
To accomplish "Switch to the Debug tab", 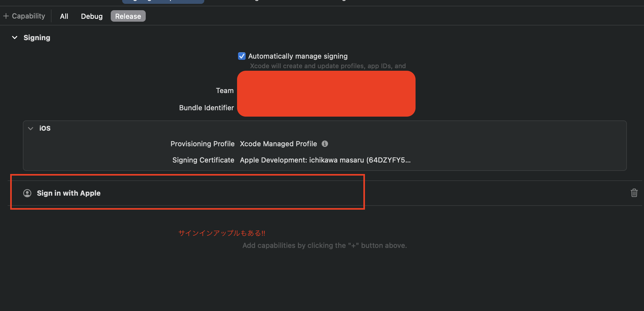I will coord(91,16).
